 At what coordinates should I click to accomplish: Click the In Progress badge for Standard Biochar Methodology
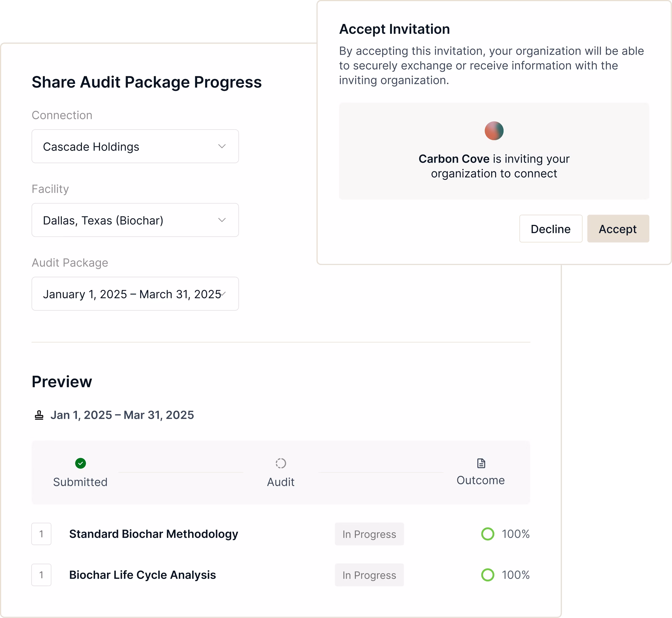[369, 534]
